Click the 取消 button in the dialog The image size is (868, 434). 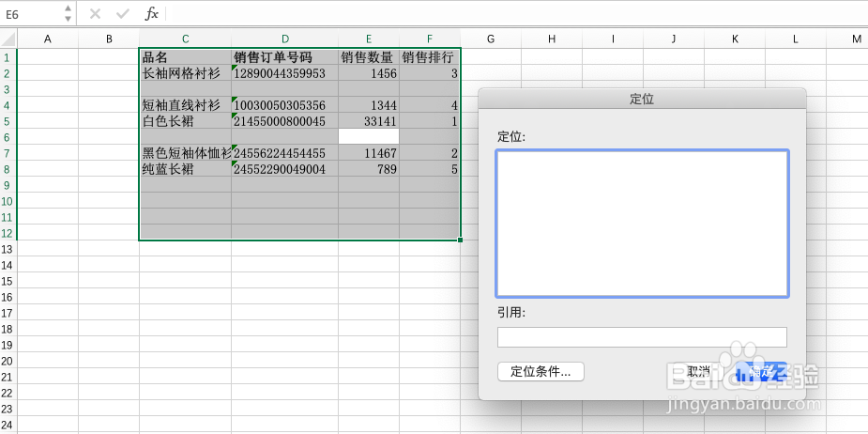click(x=698, y=371)
